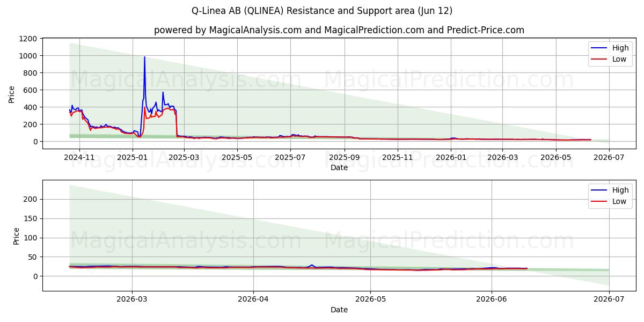This screenshot has width=644, height=322.
Task: Click the '2025-01' x-axis label on the top chart
Action: [132, 158]
